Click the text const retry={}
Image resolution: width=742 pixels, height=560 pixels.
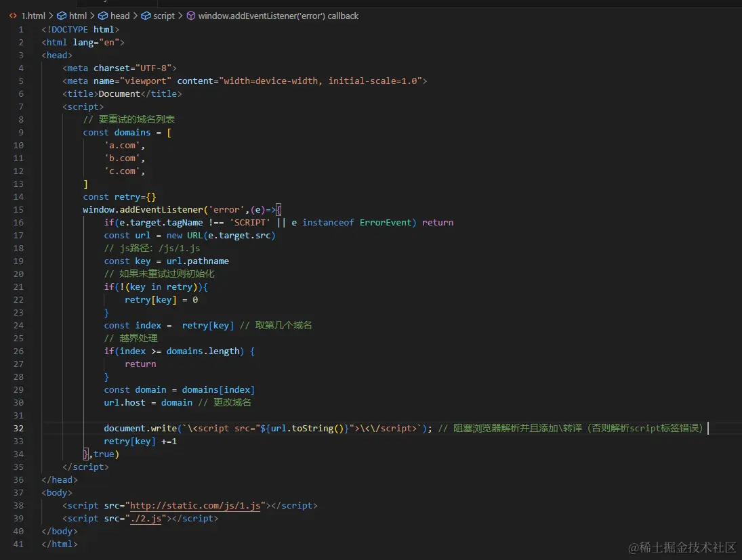pyautogui.click(x=119, y=197)
